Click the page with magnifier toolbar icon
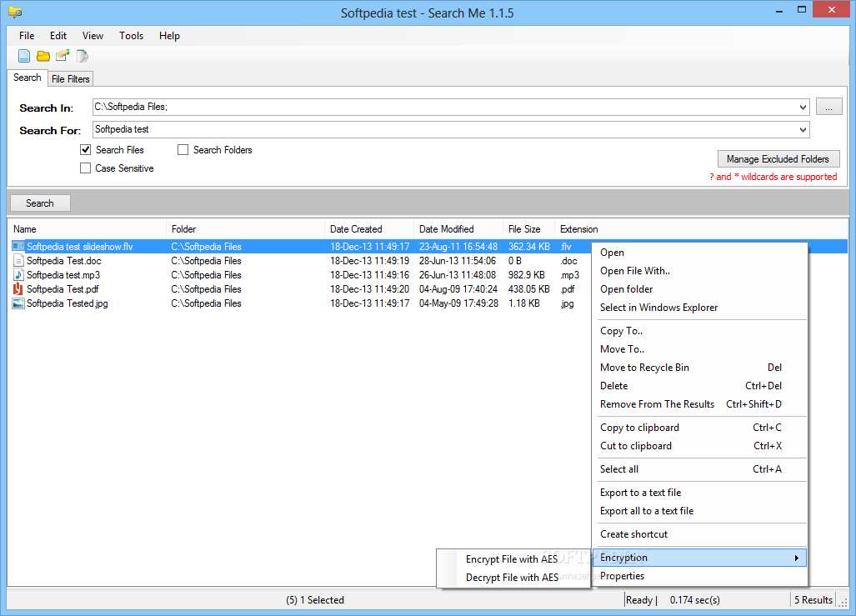The width and height of the screenshot is (856, 616). [82, 56]
